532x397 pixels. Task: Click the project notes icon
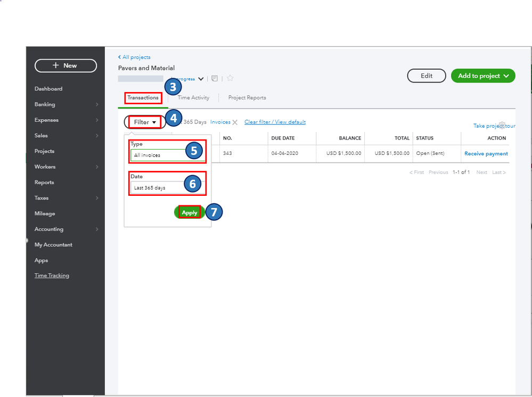(x=215, y=79)
